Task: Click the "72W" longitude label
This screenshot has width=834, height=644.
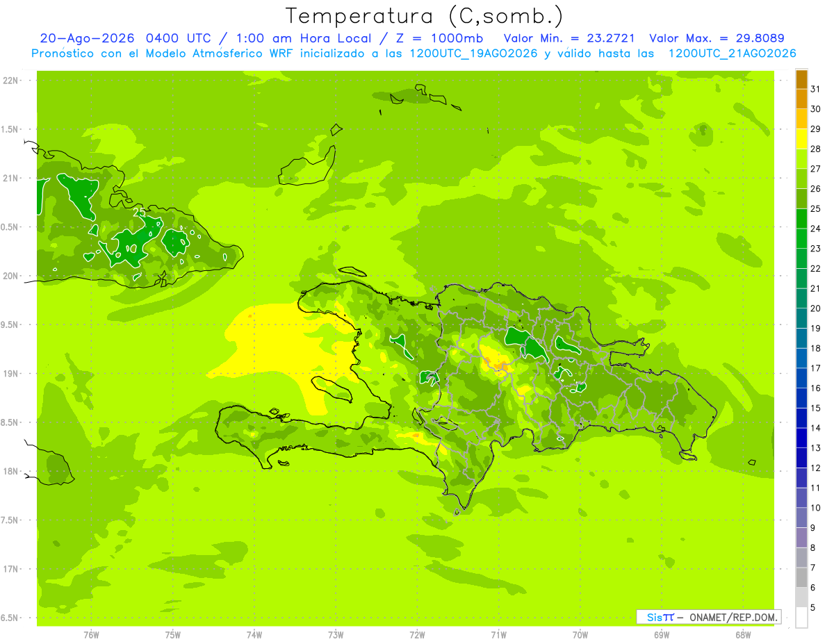Action: coord(417,635)
